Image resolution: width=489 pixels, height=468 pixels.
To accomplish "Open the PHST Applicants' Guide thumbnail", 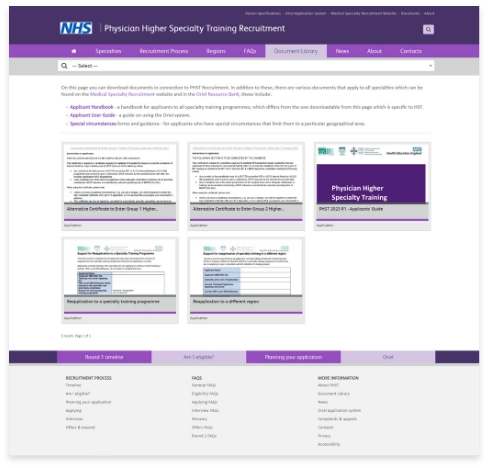I will [x=372, y=183].
